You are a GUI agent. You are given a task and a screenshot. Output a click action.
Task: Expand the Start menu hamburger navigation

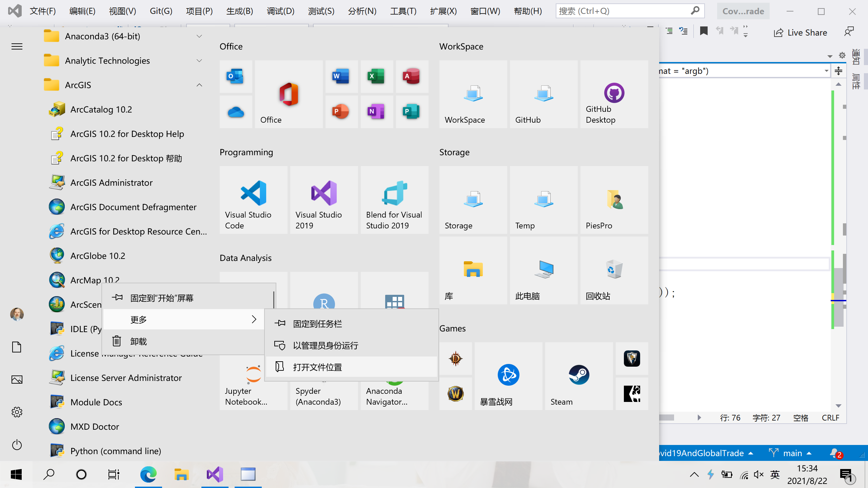(17, 46)
